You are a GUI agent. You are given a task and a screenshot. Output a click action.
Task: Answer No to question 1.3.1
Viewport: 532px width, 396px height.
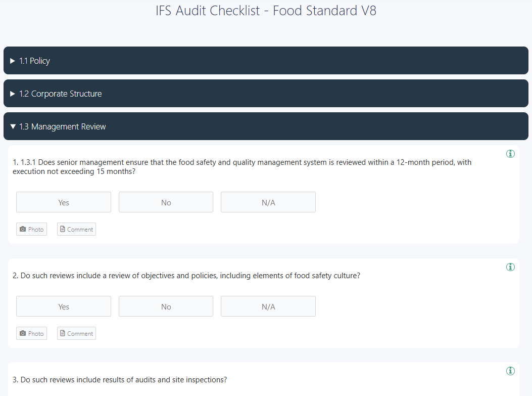point(166,202)
